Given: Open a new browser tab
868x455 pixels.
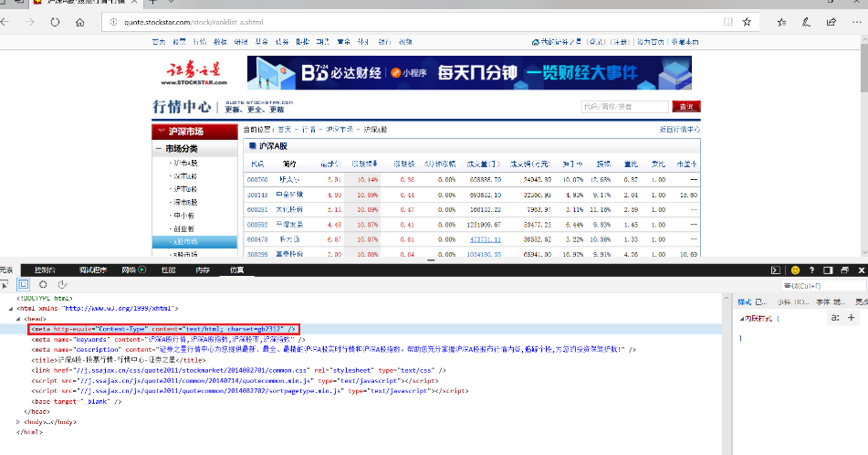Looking at the screenshot, I should coord(153,2).
